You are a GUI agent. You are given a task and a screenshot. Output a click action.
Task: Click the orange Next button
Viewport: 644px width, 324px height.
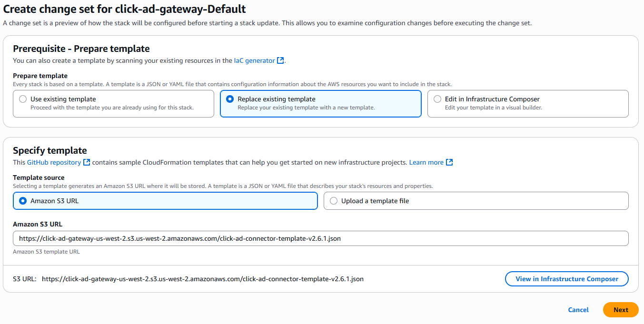[621, 310]
